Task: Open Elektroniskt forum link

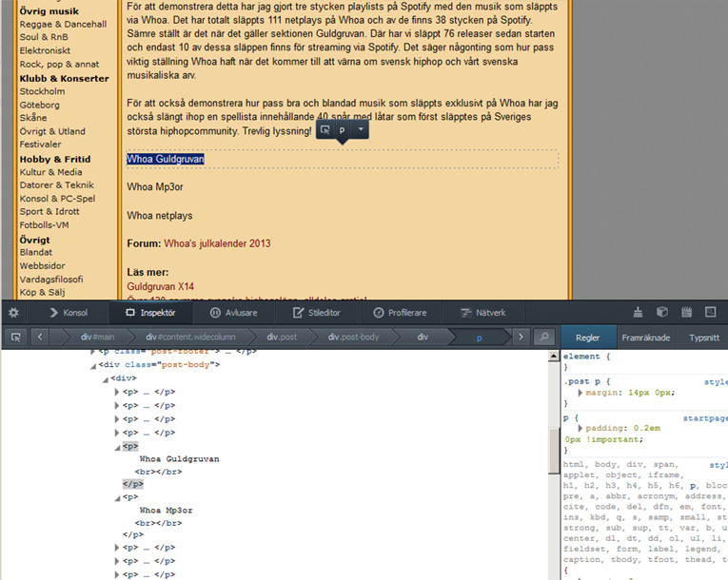Action: (x=45, y=50)
